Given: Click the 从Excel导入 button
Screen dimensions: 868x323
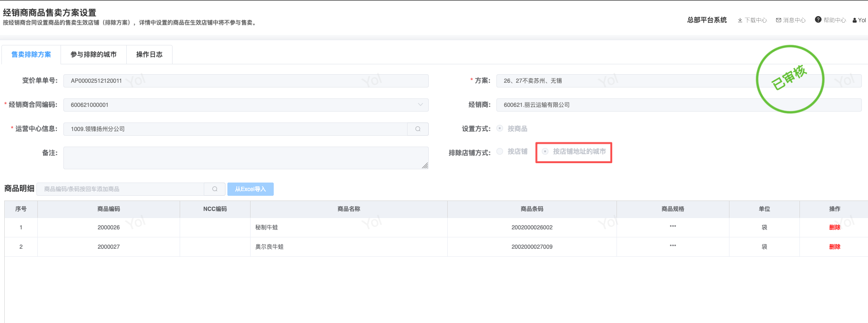Looking at the screenshot, I should [251, 189].
